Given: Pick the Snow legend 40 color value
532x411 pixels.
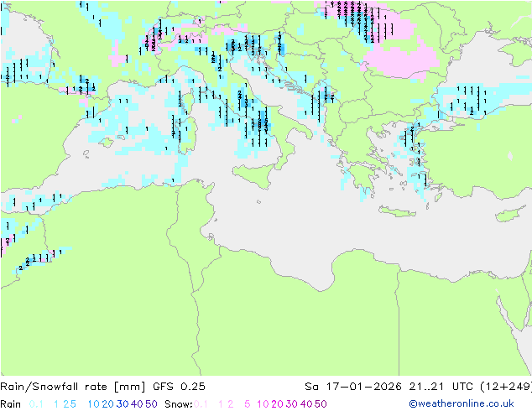Looking at the screenshot, I should pos(306,404).
